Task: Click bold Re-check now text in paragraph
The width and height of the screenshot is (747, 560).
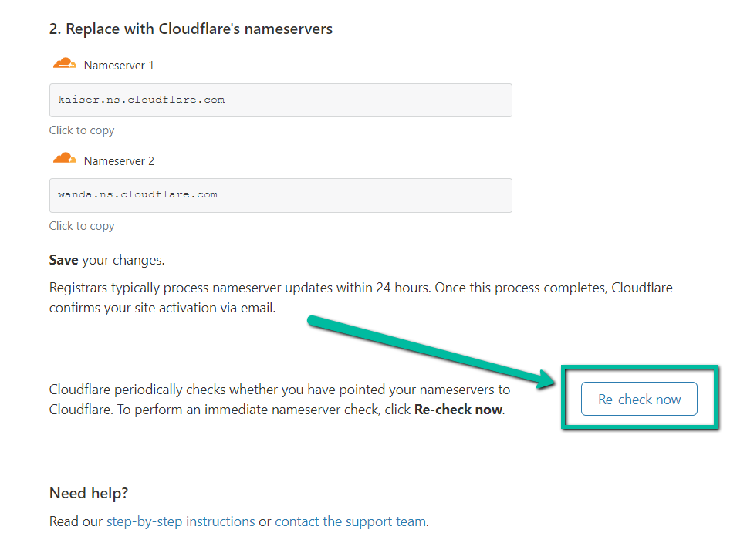Action: coord(458,410)
